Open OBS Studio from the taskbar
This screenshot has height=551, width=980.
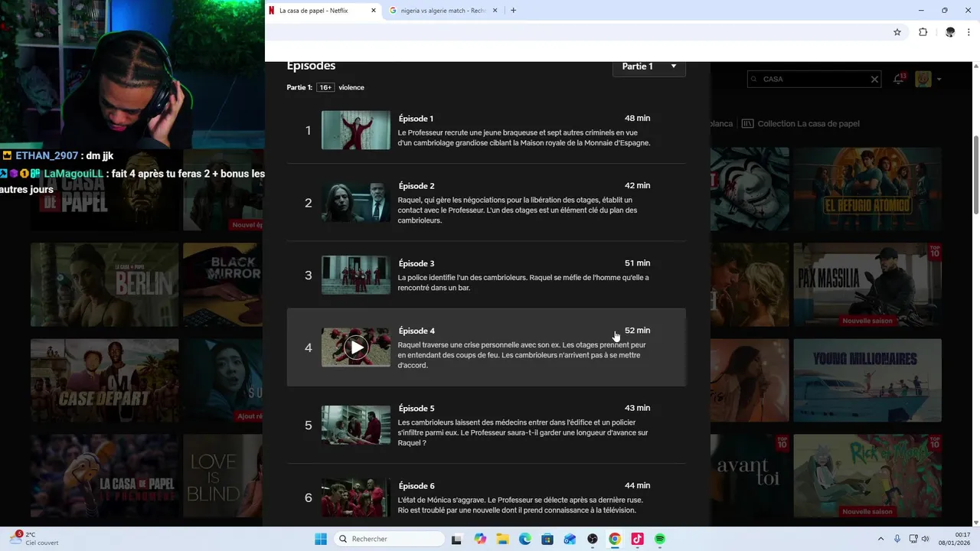coord(592,539)
